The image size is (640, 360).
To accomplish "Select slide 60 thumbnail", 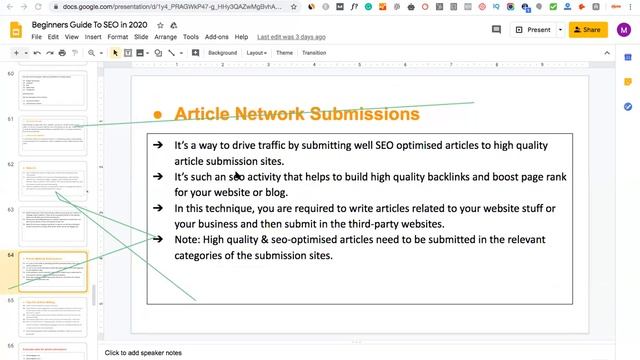I will tap(53, 90).
